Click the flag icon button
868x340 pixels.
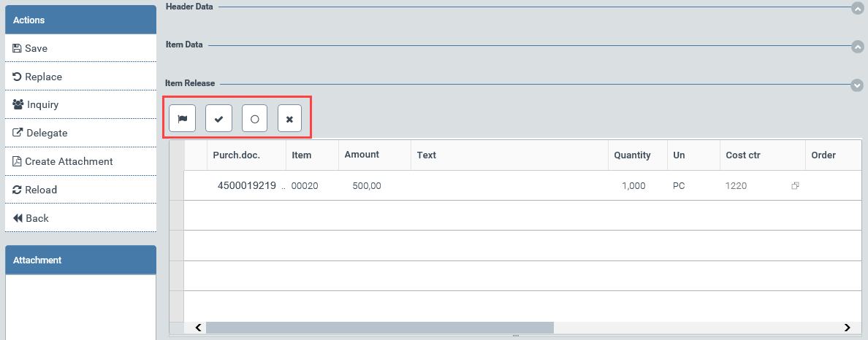[x=182, y=118]
